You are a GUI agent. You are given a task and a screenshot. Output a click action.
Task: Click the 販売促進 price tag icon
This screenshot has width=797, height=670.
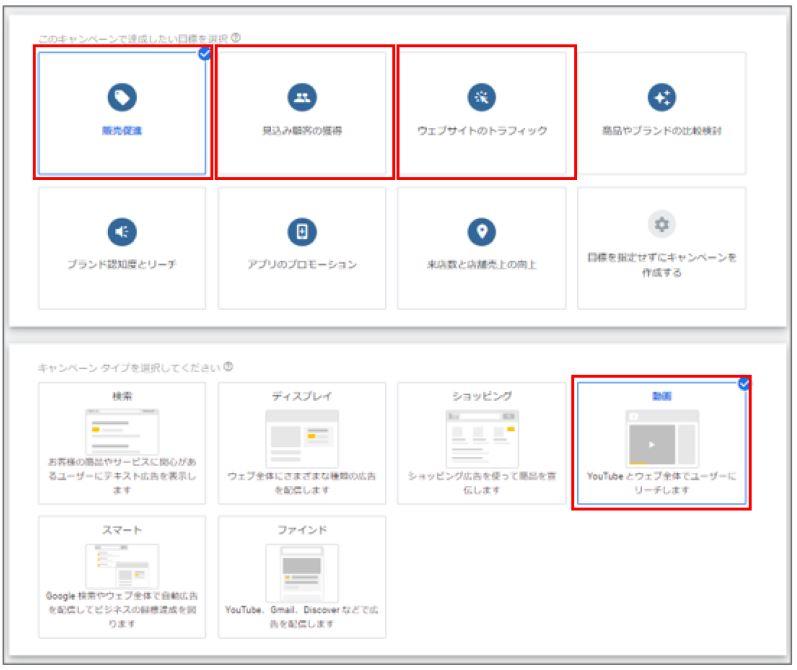coord(121,95)
